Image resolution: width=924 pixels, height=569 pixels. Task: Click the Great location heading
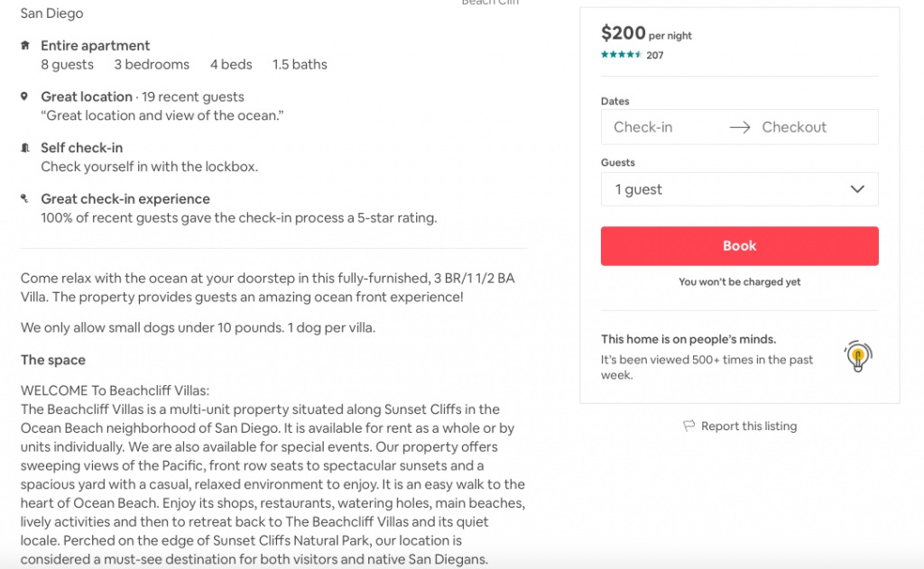(87, 96)
